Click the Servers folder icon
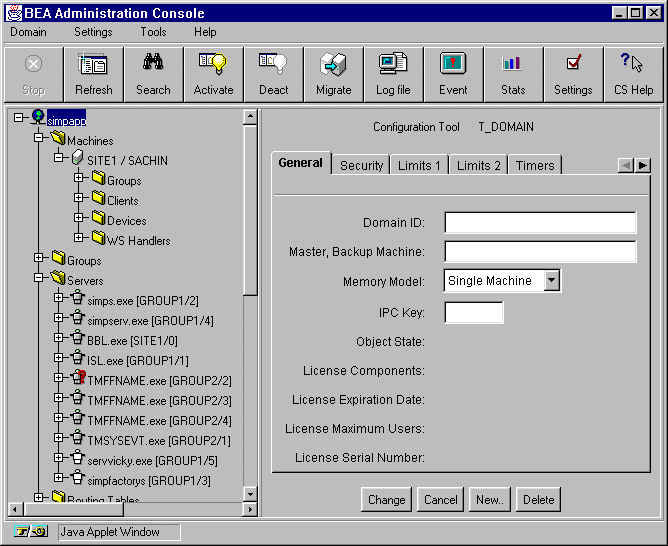Screen dimensions: 668x546 click(x=58, y=278)
